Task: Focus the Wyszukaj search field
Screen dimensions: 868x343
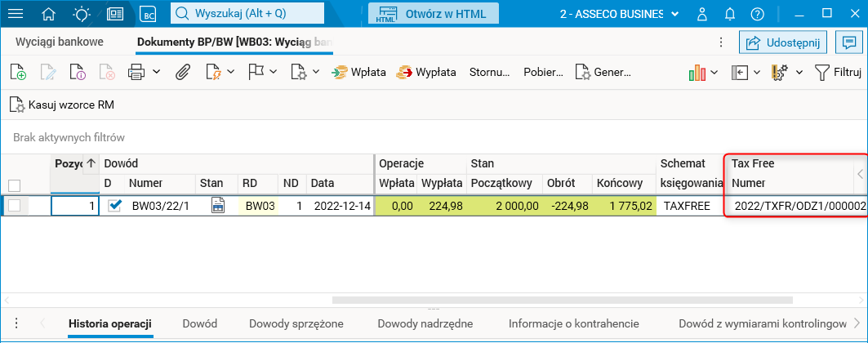Action: [x=247, y=14]
